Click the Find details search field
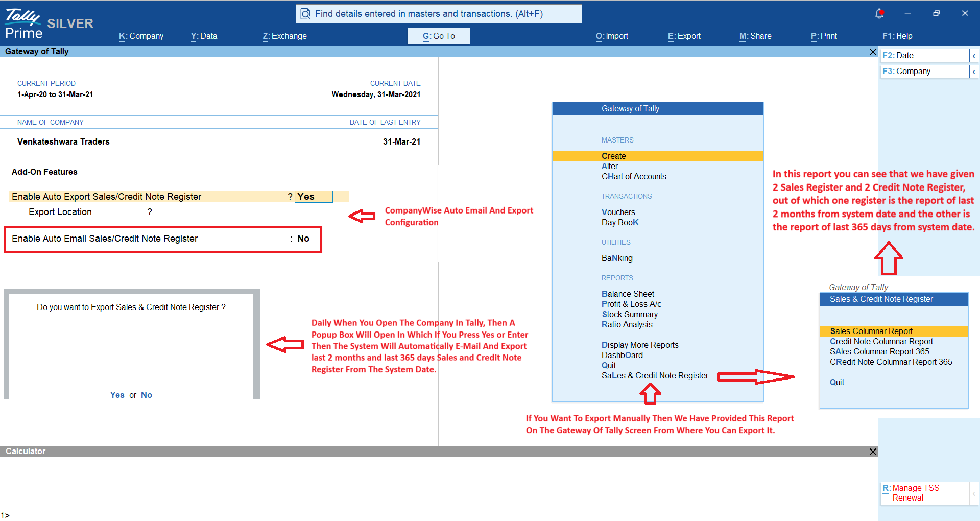The height and width of the screenshot is (521, 980). 439,14
